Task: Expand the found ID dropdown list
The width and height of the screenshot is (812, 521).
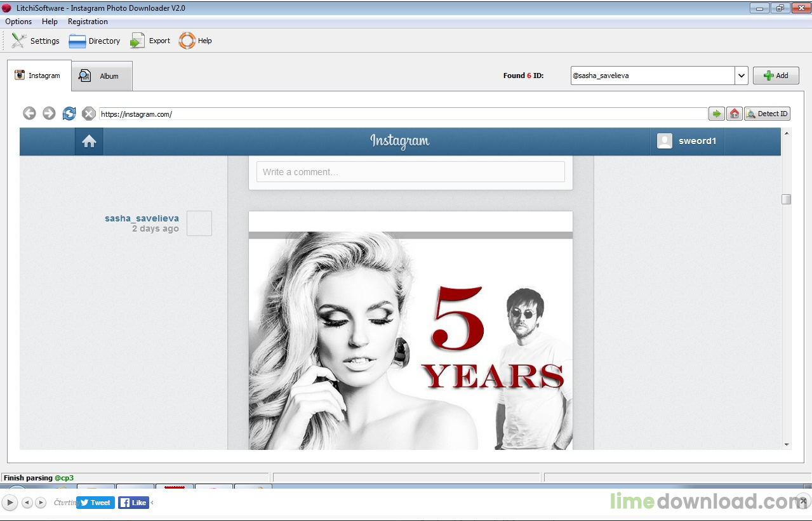Action: (x=742, y=76)
